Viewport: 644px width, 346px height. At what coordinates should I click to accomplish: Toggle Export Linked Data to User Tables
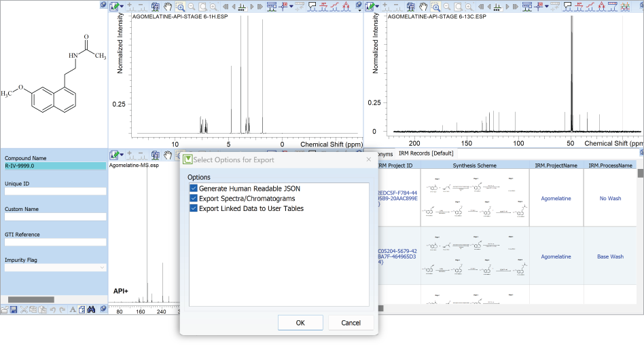[x=194, y=208]
